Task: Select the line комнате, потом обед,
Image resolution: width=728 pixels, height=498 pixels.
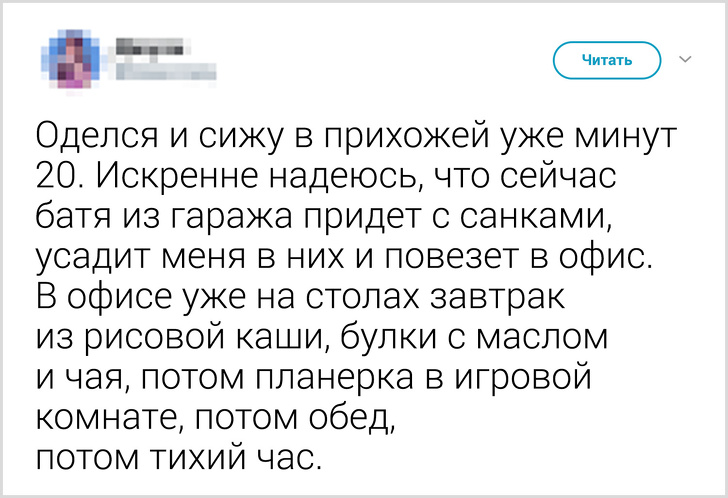Action: point(215,418)
